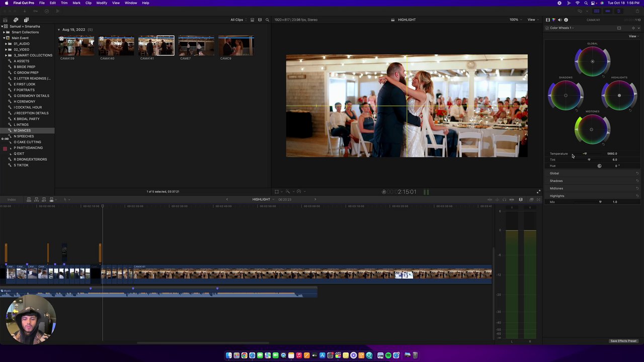This screenshot has width=644, height=362.
Task: Toggle the timeline Index panel
Action: (12, 200)
